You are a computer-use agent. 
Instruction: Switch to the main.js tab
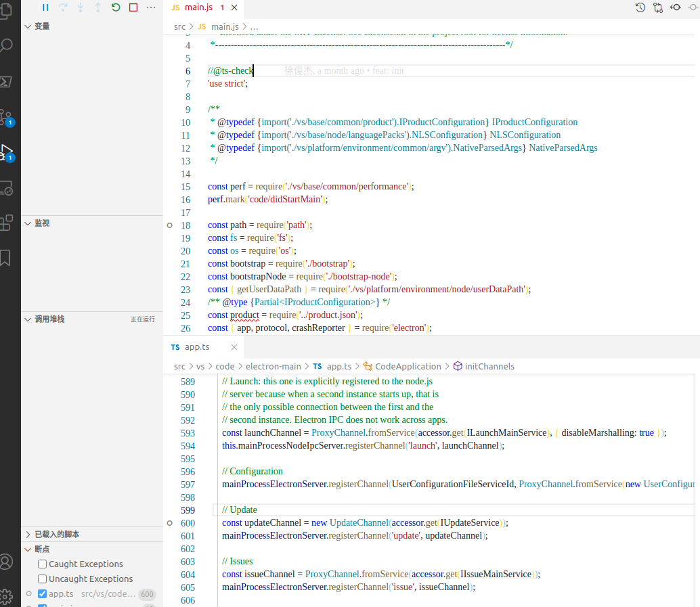[198, 7]
